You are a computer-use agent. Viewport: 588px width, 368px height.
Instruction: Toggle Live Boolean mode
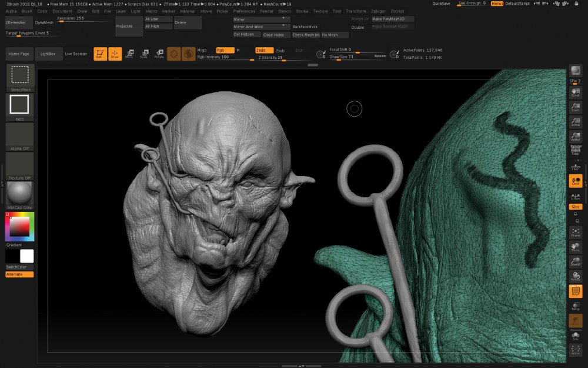pos(76,54)
